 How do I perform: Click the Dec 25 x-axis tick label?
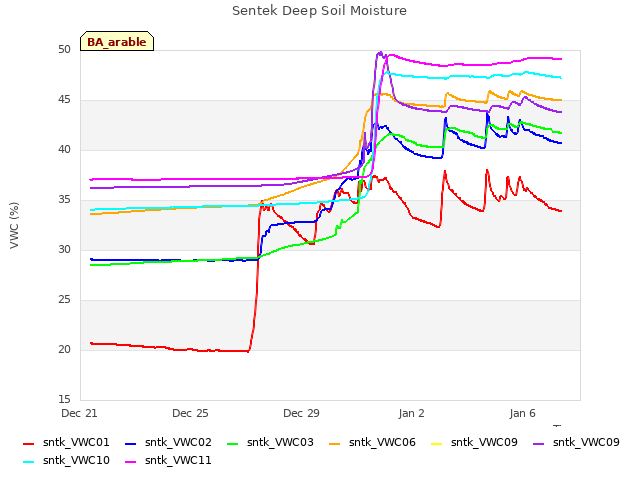click(190, 413)
